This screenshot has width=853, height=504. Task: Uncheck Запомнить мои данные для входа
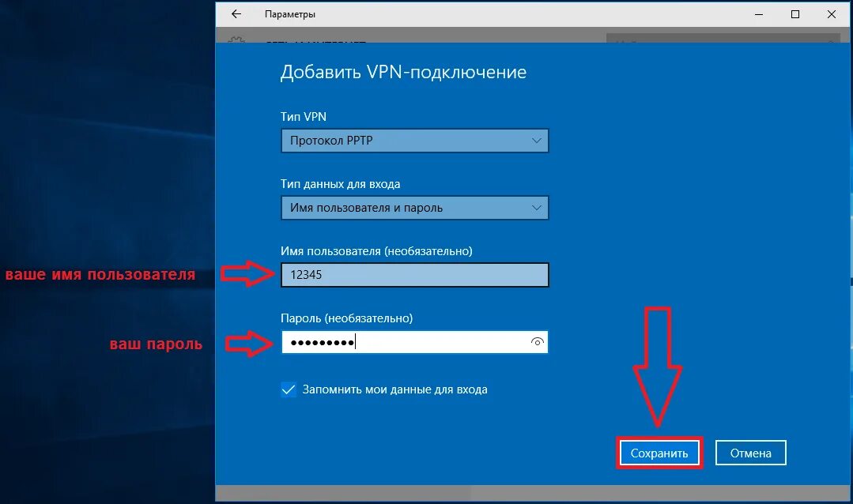tap(289, 389)
